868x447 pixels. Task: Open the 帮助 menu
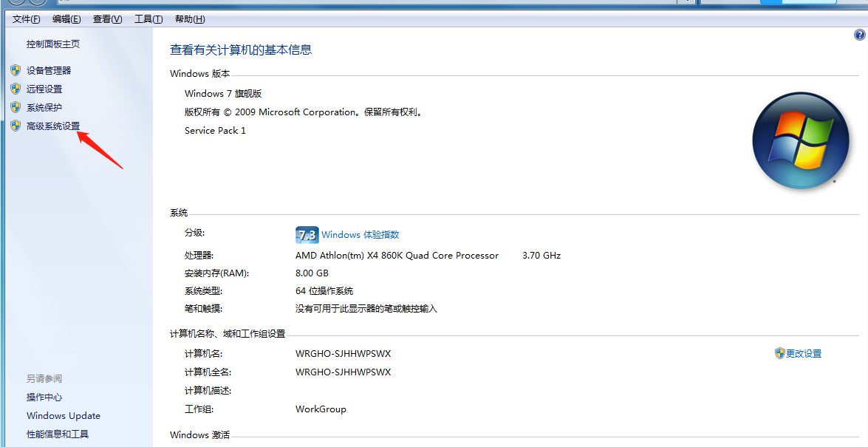pos(189,18)
